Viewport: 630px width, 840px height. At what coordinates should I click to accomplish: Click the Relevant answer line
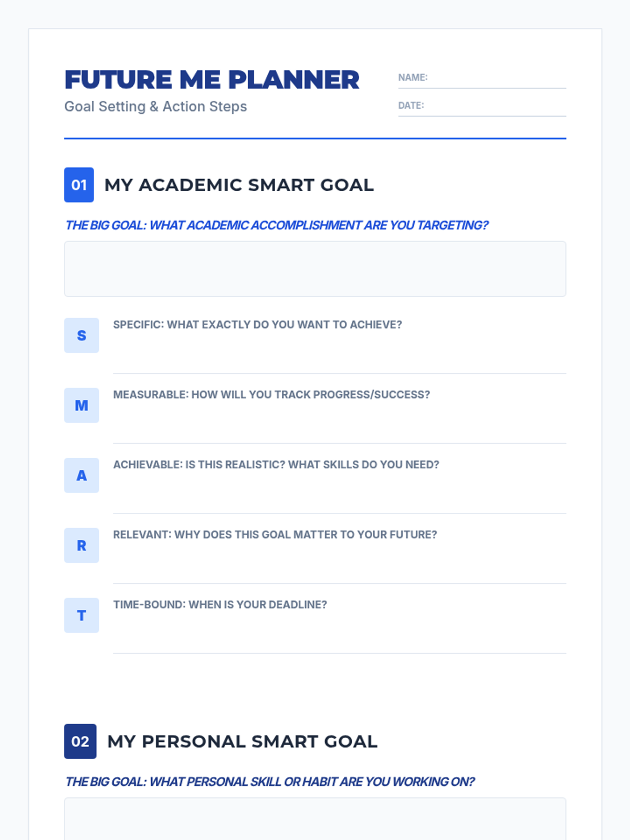tap(339, 564)
